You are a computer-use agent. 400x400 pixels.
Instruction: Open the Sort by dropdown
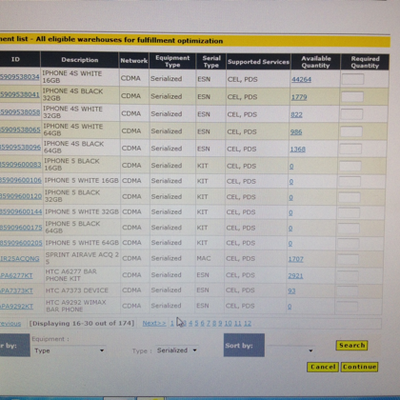tap(291, 350)
